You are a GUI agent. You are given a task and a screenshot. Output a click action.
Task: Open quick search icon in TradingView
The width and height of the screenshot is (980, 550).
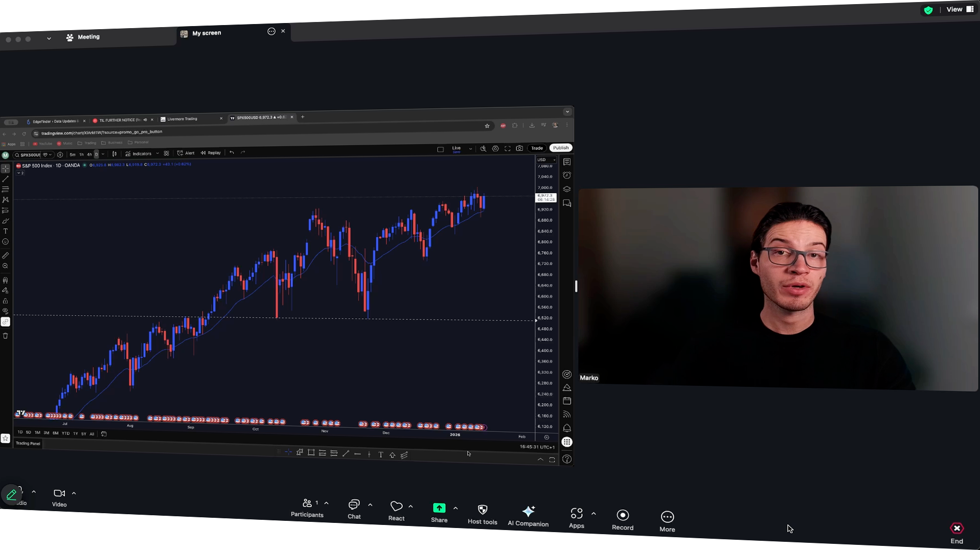tap(483, 149)
